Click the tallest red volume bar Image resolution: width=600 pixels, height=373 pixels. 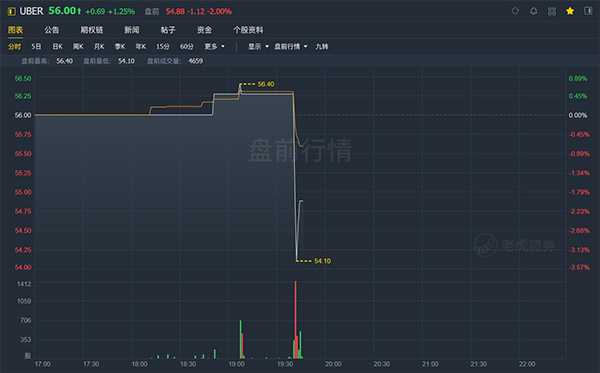295,320
